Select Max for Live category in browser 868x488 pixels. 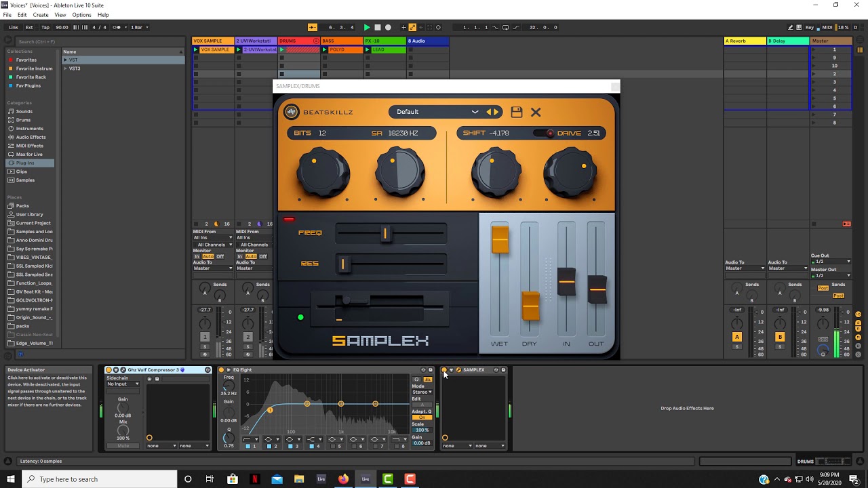(29, 154)
